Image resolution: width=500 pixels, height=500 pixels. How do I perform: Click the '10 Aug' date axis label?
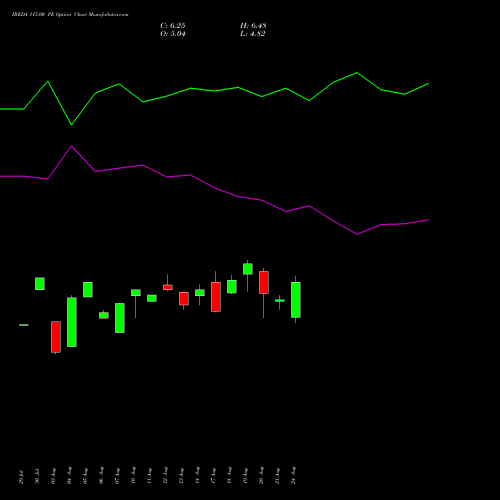(x=133, y=475)
